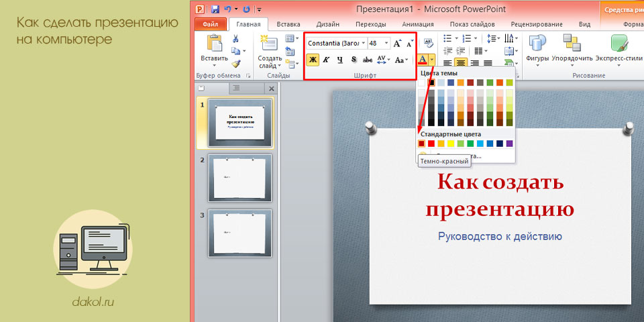Click the Increase list level icon
Viewport: 644px width, 322px height.
coord(460,51)
